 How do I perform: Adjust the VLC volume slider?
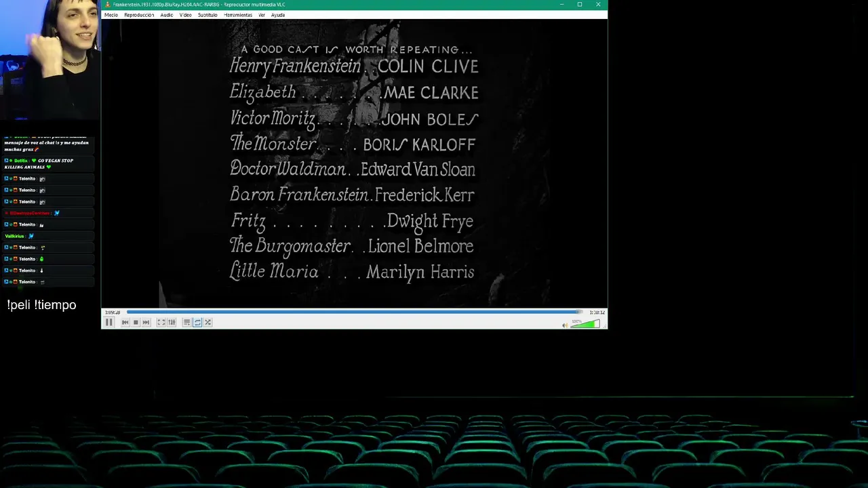585,324
